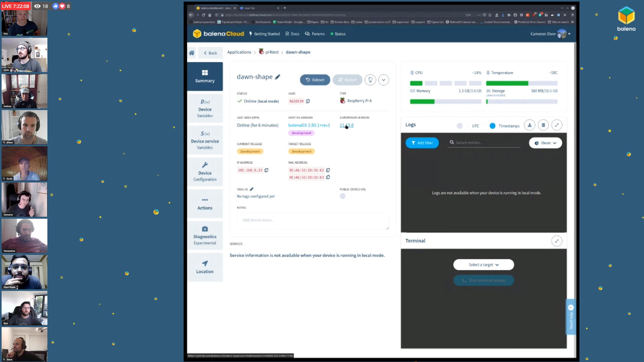Click the pencil icon to rename dawn-shape
Screen dimensions: 644x362
[x=277, y=77]
